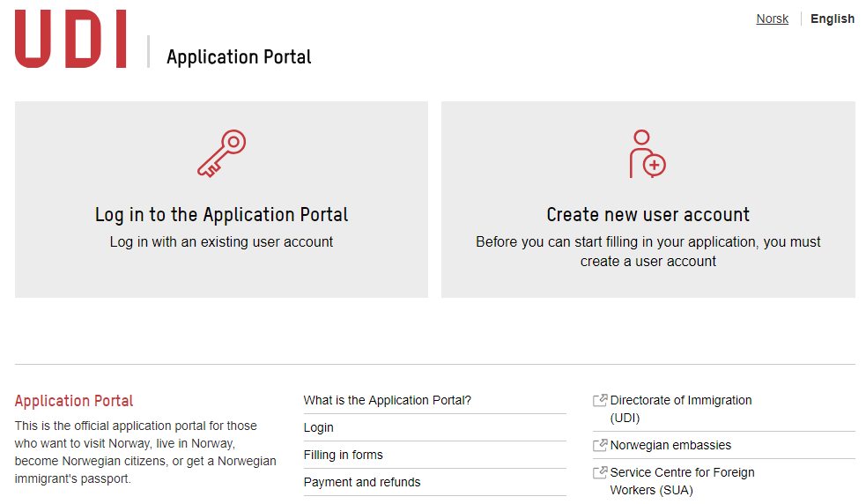Screen dimensions: 866x504
Task: Click 'Log in with an existing user account' text
Action: (x=221, y=242)
